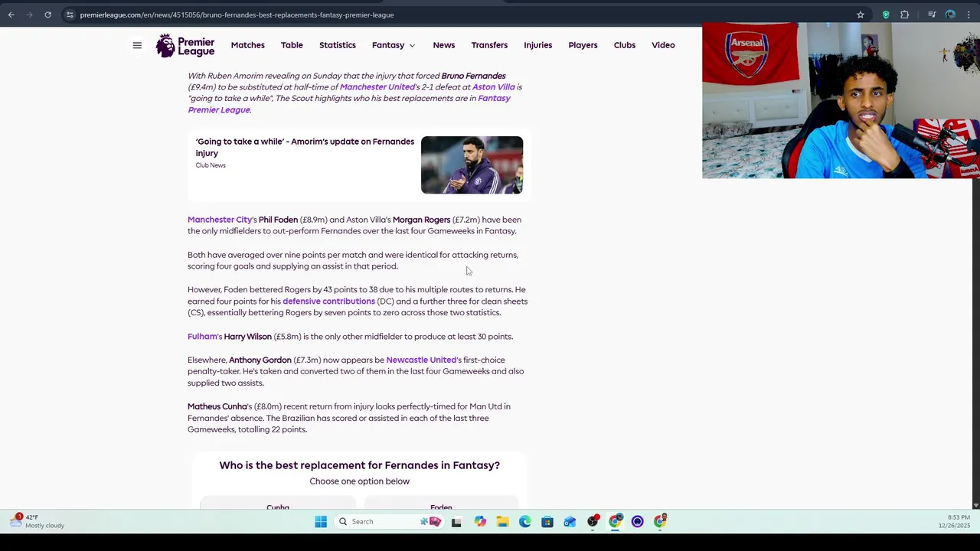The height and width of the screenshot is (551, 980).
Task: Open the second Chrome profile taskbar icon
Action: tap(660, 522)
